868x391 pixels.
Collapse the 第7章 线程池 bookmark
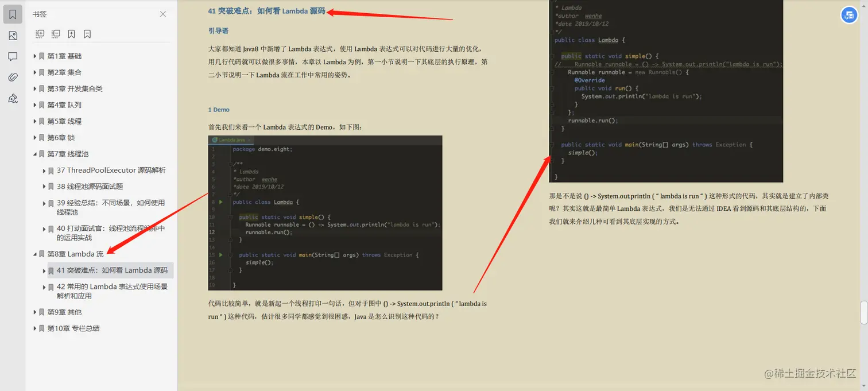point(35,154)
